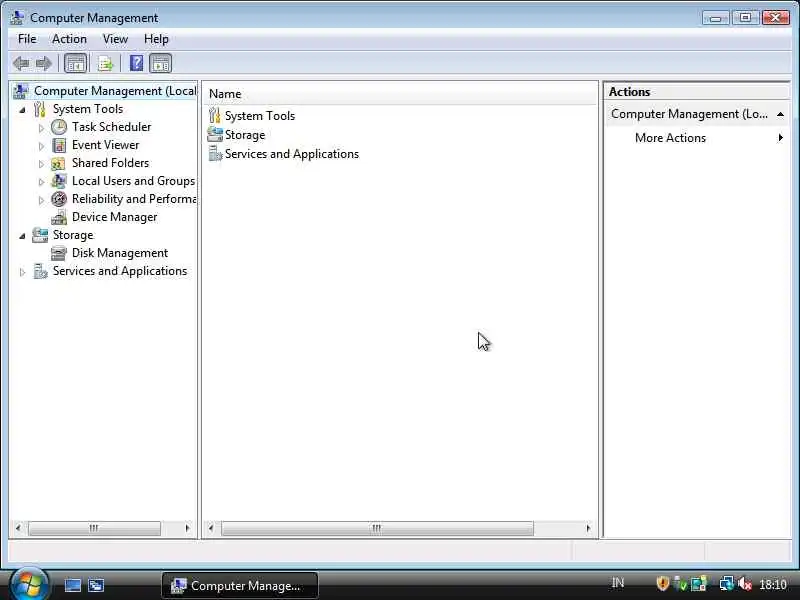Open the Help menu
This screenshot has height=600, width=800.
156,39
